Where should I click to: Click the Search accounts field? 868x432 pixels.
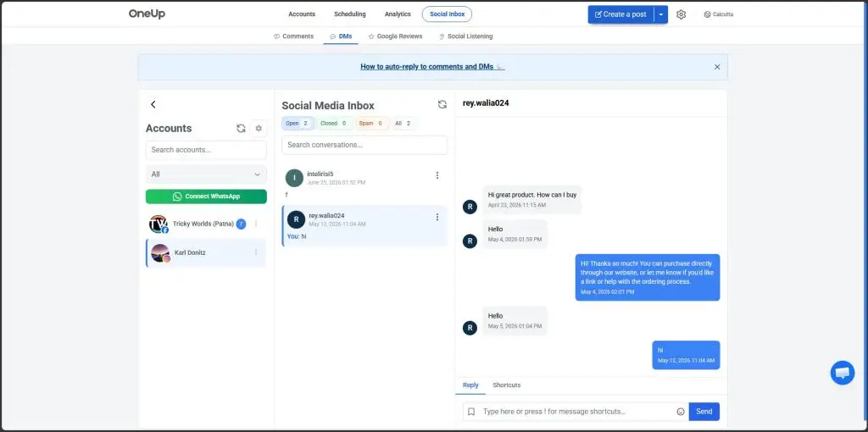206,150
